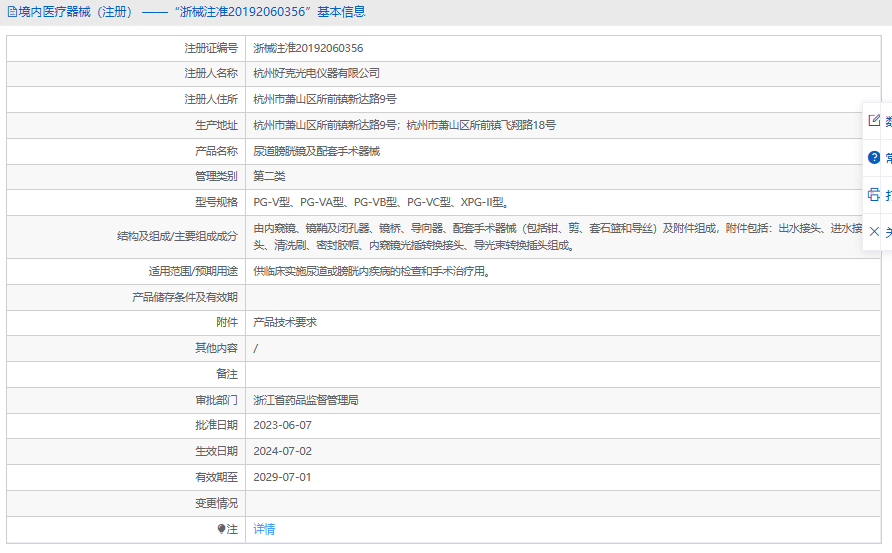The image size is (892, 553).
Task: Open the 详情 link
Action: [264, 529]
